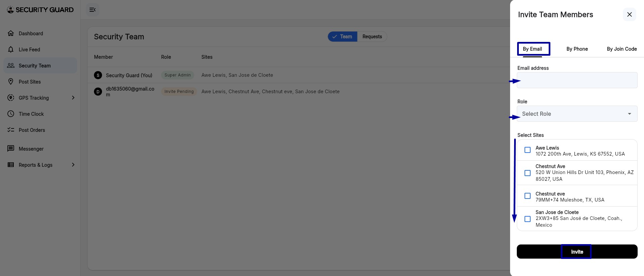Click the Reports & Logs list icon
This screenshot has width=644, height=276.
click(11, 165)
